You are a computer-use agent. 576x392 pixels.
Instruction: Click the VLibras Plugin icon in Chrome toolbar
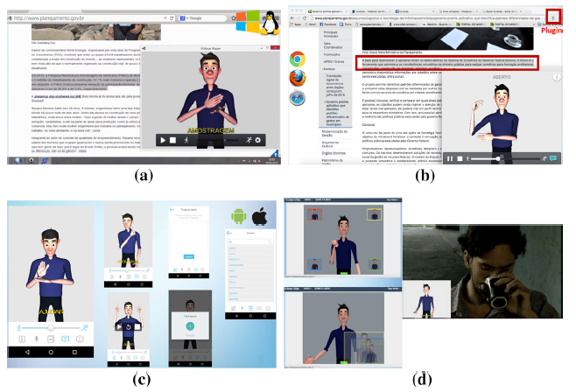[552, 17]
